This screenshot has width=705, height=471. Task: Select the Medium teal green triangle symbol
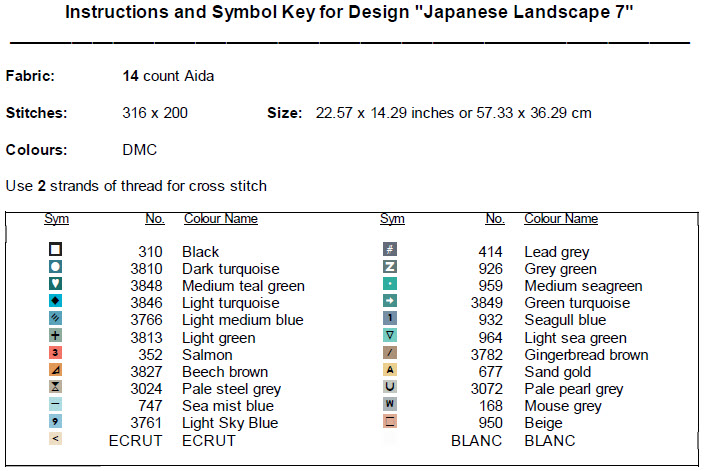coord(56,284)
